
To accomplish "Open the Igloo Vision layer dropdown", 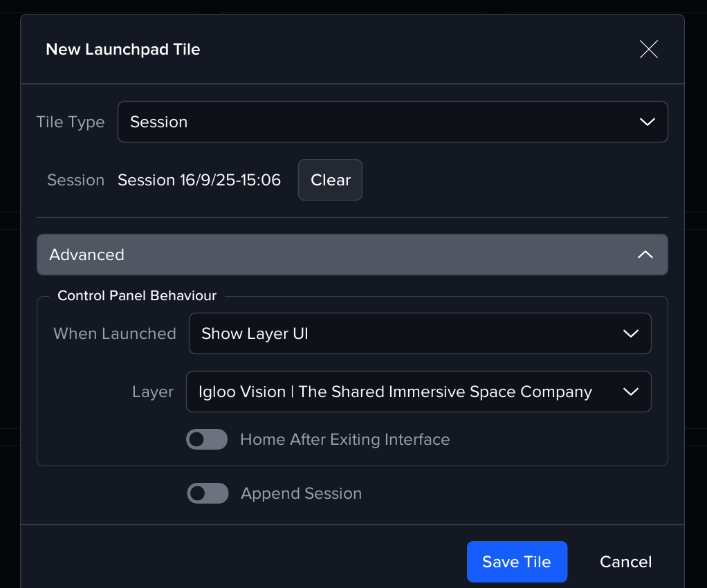I will coord(394,392).
